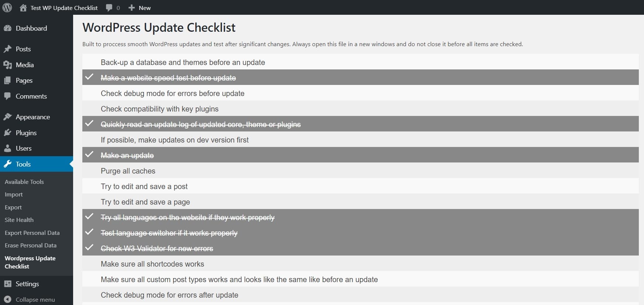Open Site Health under Tools
Screen dimensions: 644x305
[19, 220]
